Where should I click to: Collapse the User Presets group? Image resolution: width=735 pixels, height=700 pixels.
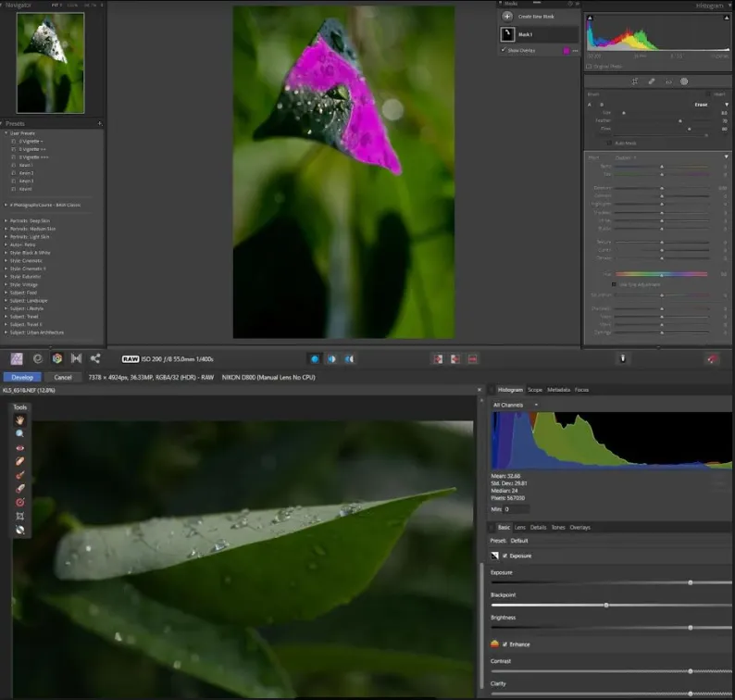(x=6, y=132)
